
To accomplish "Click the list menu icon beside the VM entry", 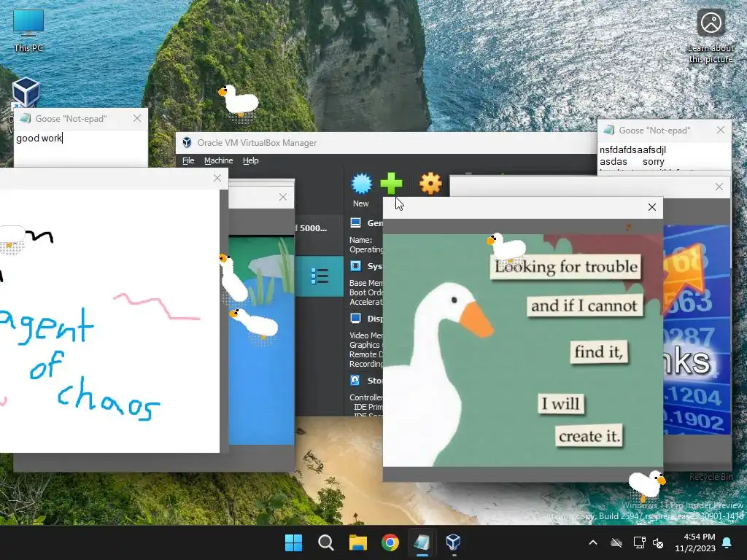I will (320, 276).
